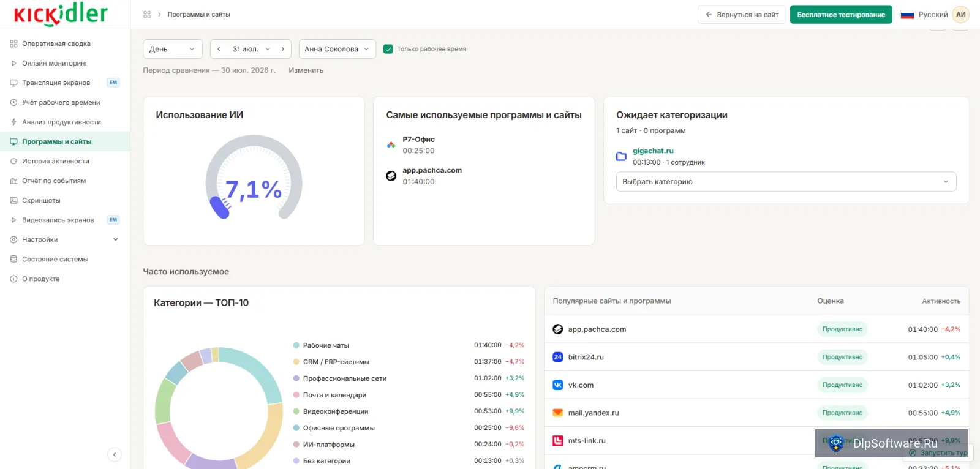980x469 pixels.
Task: Click the mts-link.ru site icon
Action: [x=557, y=441]
